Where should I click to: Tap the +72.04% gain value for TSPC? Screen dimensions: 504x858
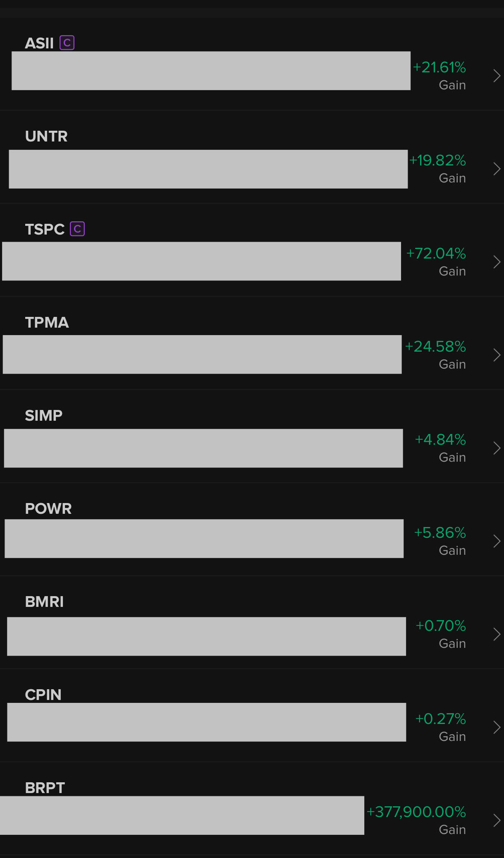436,253
